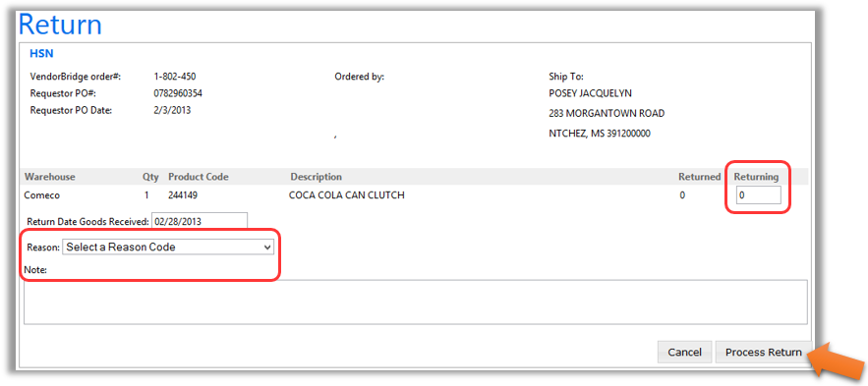868x386 pixels.
Task: Click the Cancel button
Action: click(685, 353)
